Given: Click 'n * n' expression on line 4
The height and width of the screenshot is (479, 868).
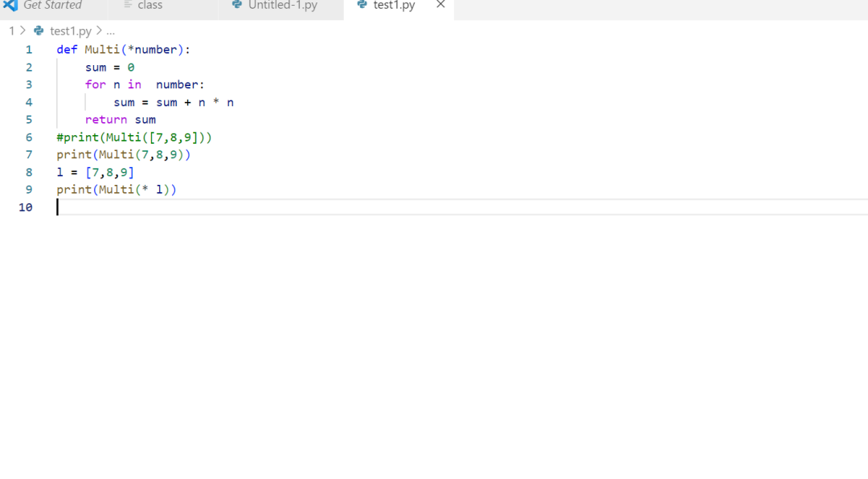Looking at the screenshot, I should (216, 102).
